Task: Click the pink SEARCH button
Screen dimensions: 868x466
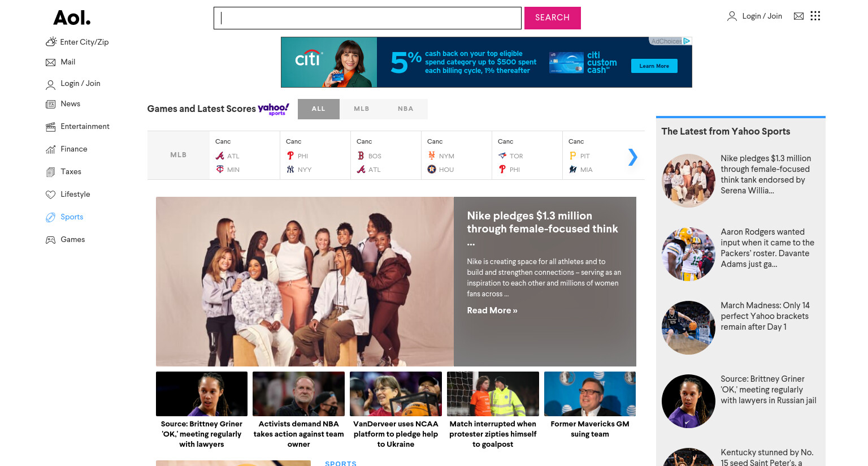Action: click(553, 18)
